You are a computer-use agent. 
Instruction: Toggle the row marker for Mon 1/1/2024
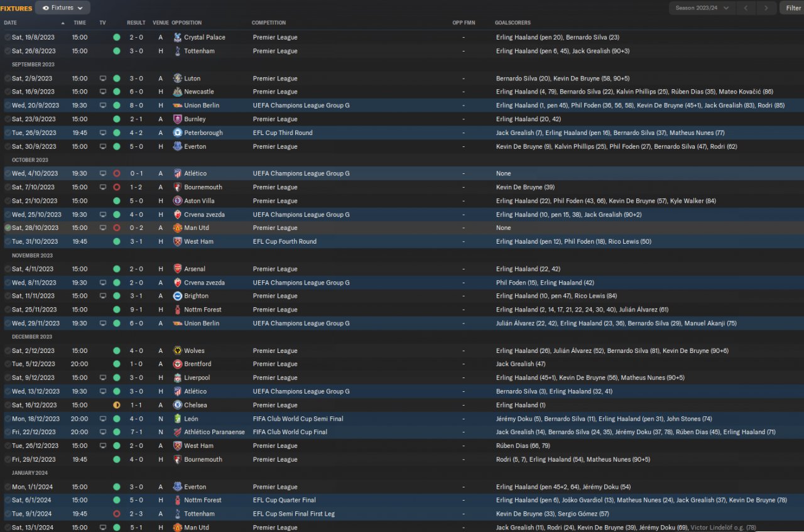(8, 487)
